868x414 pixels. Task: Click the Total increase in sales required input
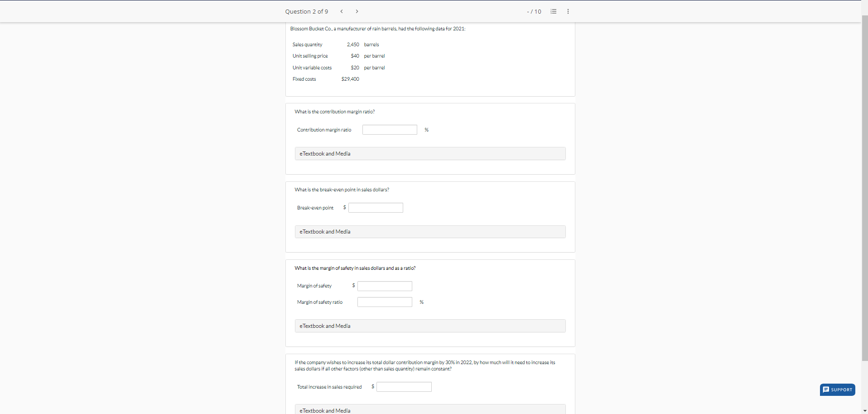[403, 386]
